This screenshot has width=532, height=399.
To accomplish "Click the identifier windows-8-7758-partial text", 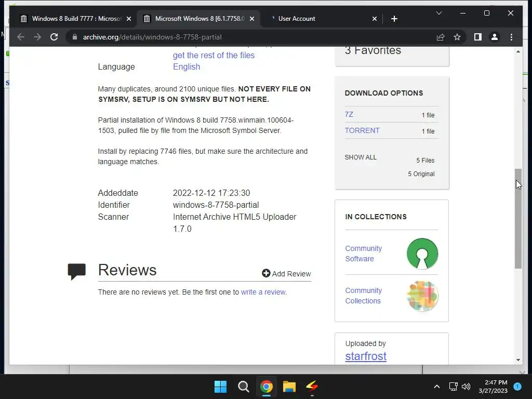I will [x=216, y=205].
